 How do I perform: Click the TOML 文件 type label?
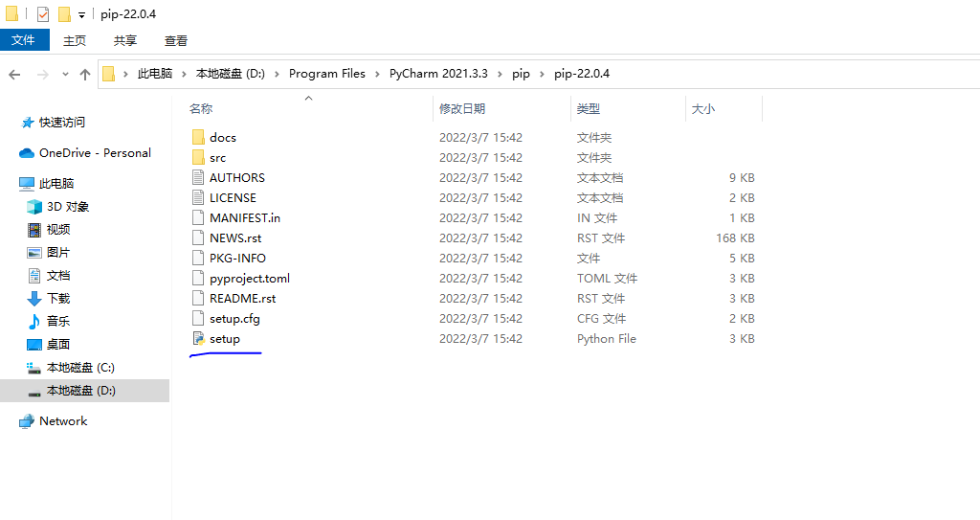[607, 278]
